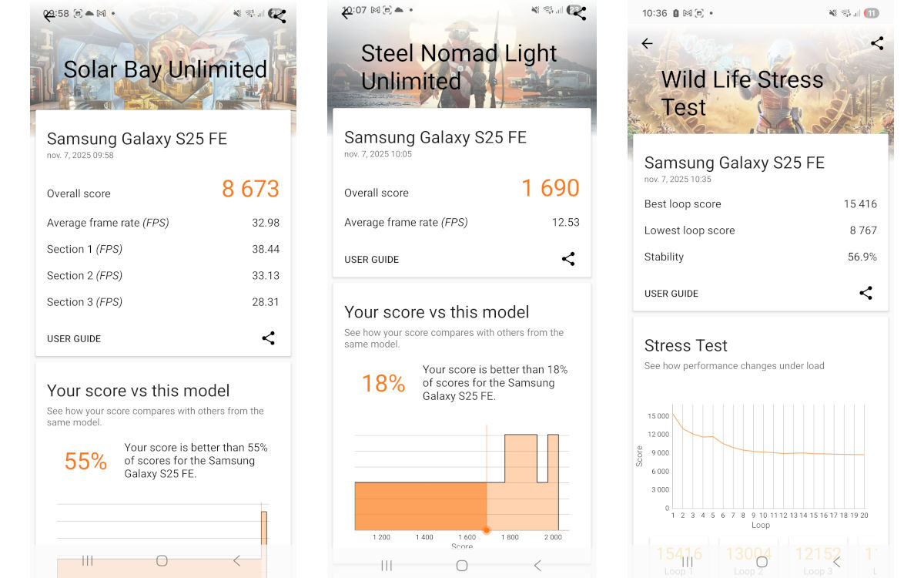Open the Solar Bay USER GUIDE

(x=73, y=338)
